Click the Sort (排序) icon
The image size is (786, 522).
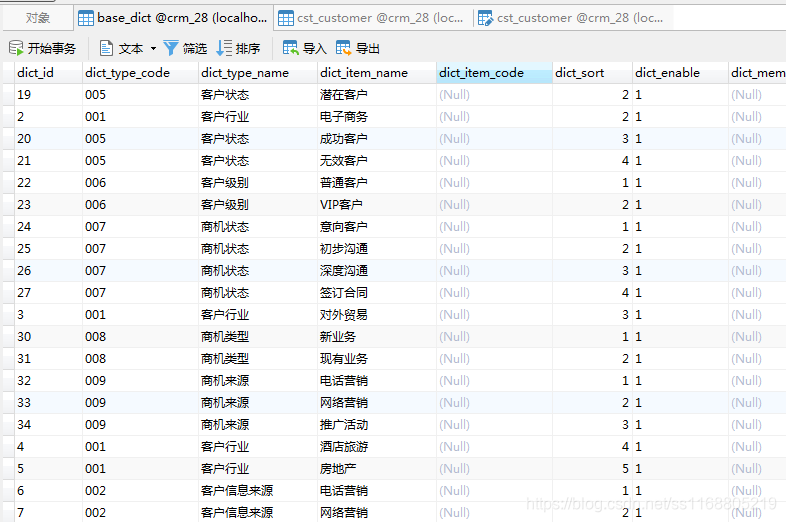pos(224,48)
